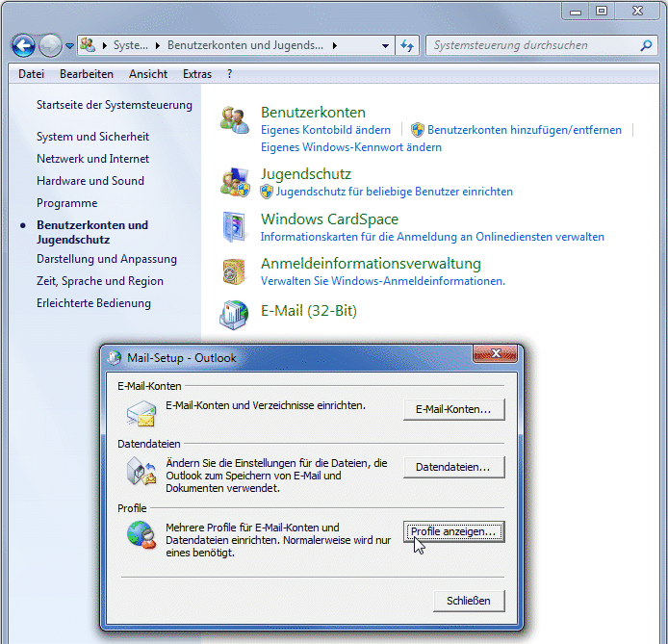Open the Ansicht menu
668x644 pixels.
point(148,74)
